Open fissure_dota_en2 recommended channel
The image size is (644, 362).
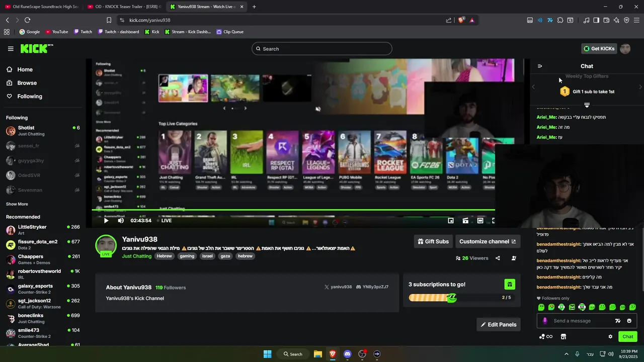tap(43, 244)
